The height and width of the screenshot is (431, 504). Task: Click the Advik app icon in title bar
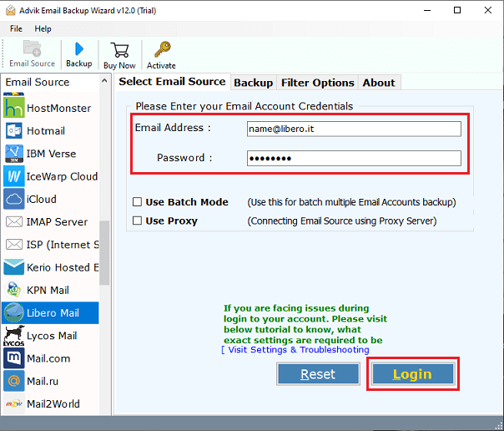[x=11, y=10]
